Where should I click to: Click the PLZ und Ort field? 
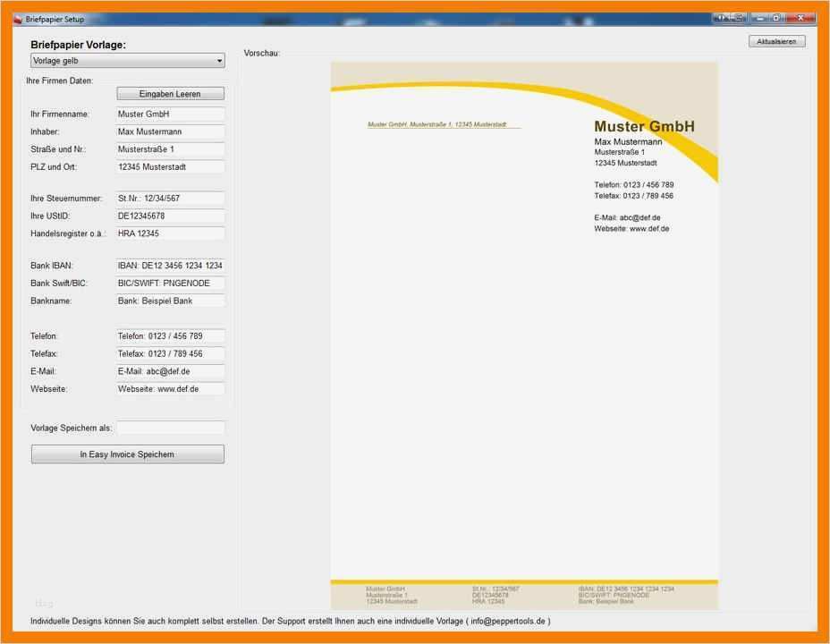pyautogui.click(x=170, y=166)
